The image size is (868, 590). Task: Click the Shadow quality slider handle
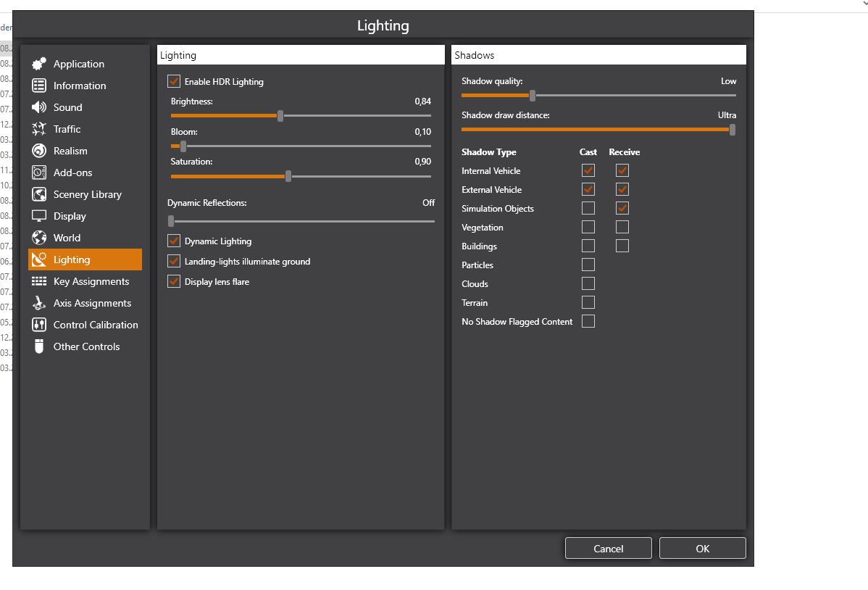[x=533, y=95]
